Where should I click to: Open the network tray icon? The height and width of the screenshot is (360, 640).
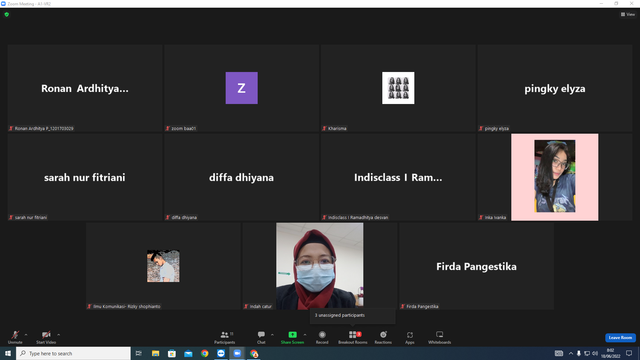(587, 353)
